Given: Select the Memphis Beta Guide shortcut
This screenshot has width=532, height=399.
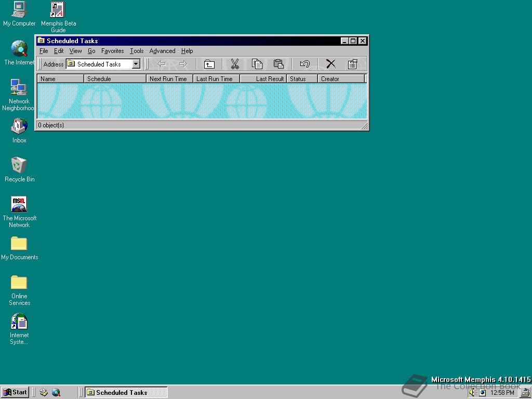Looking at the screenshot, I should pyautogui.click(x=58, y=17).
